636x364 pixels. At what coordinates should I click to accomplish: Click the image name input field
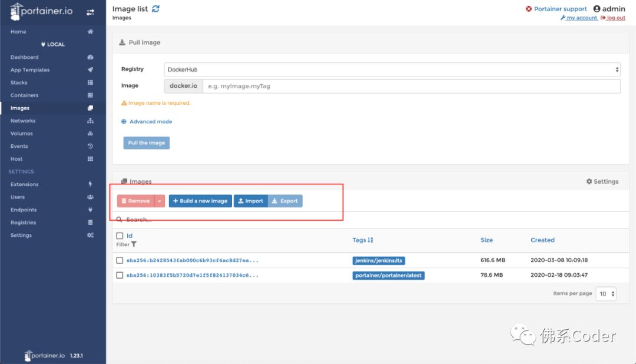(x=412, y=86)
